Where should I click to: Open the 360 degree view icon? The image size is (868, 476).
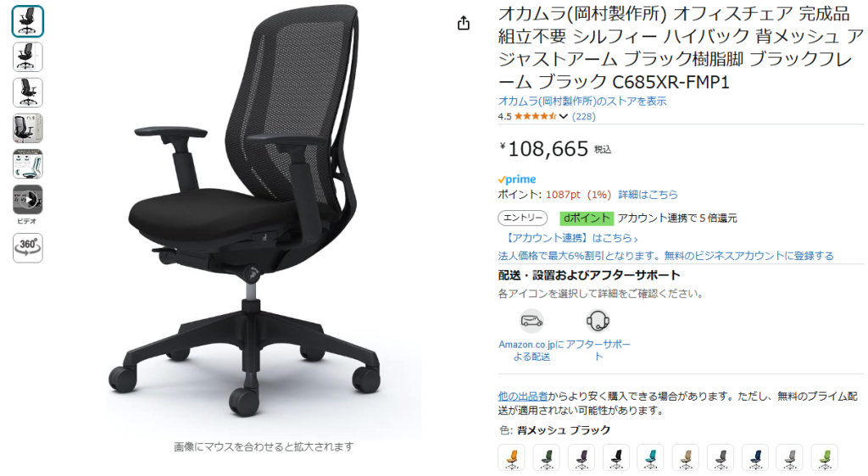pos(28,247)
